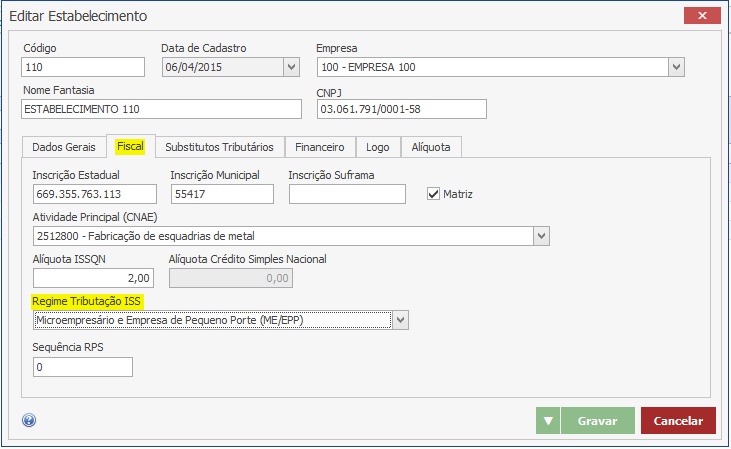
Task: Focus the Nome Fantasia text field
Action: click(x=160, y=109)
